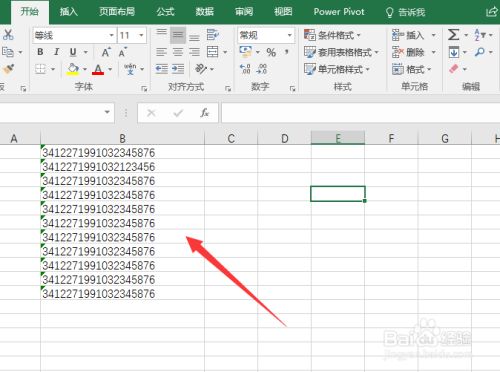Switch to 数据 tab
Screen dimensions: 500x372
pos(204,12)
